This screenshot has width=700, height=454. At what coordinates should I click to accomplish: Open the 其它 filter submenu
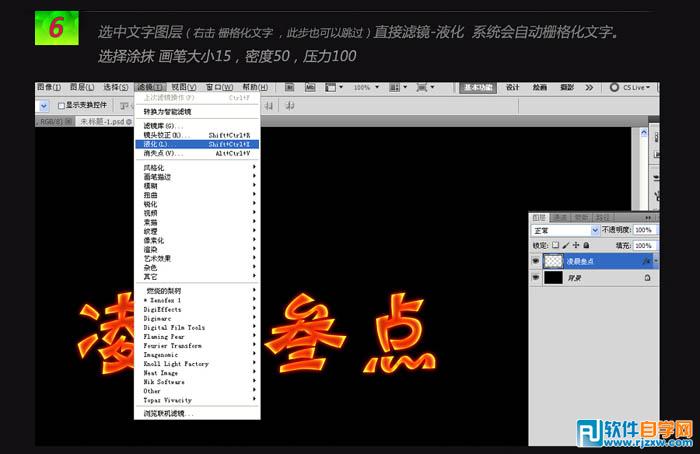pos(198,277)
